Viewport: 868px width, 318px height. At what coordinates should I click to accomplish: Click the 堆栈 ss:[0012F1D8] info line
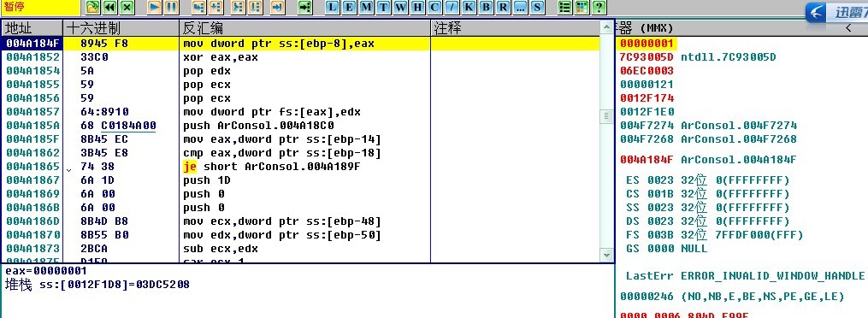(x=97, y=285)
